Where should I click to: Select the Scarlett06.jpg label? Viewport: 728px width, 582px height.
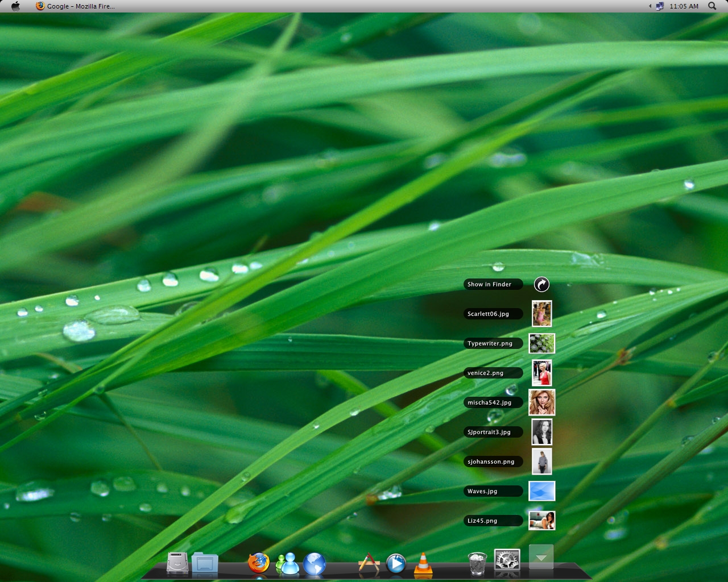pos(493,314)
